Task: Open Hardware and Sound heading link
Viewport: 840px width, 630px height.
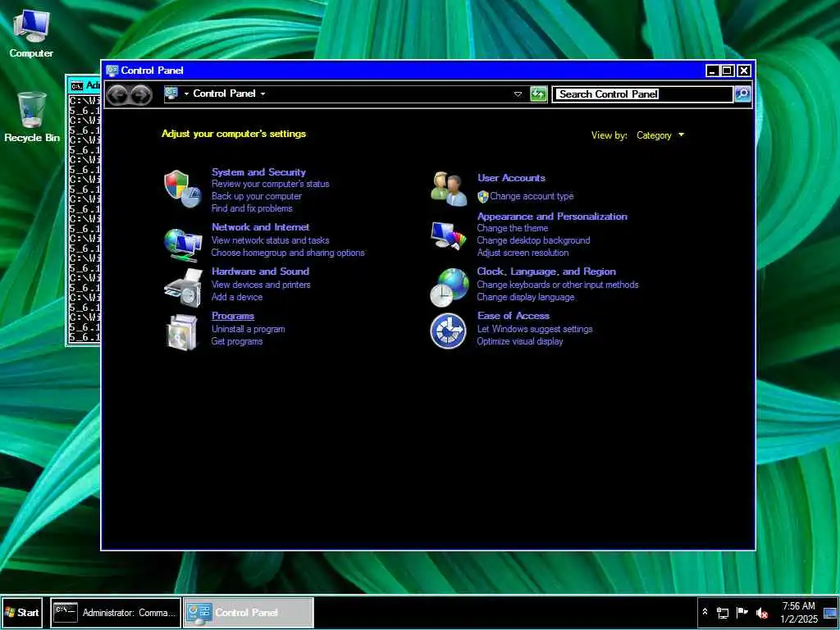Action: tap(260, 272)
